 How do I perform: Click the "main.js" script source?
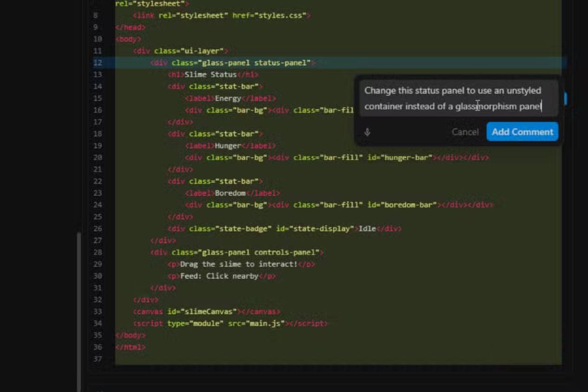tap(265, 323)
